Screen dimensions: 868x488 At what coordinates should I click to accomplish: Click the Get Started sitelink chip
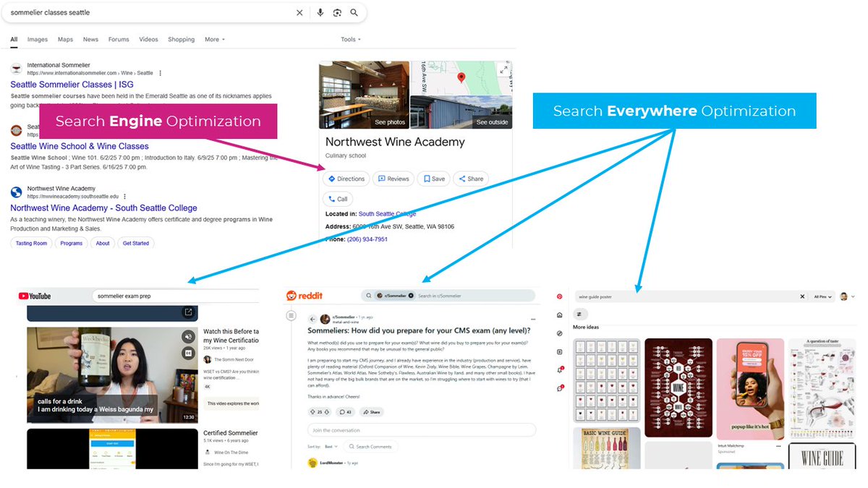[x=136, y=244]
